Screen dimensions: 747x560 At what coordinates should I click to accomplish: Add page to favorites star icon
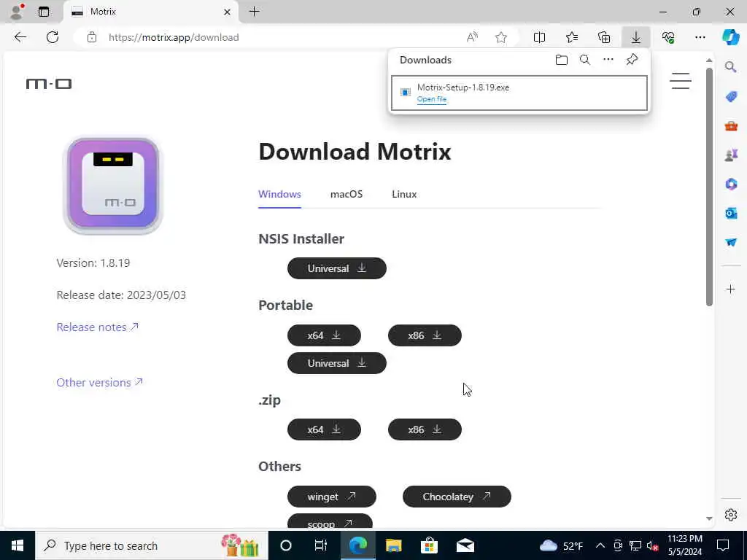coord(500,37)
